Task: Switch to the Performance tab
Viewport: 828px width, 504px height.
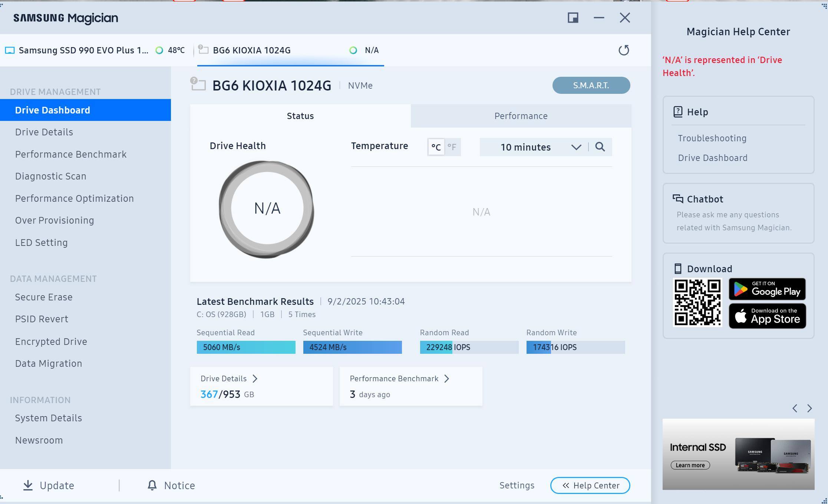Action: click(521, 116)
